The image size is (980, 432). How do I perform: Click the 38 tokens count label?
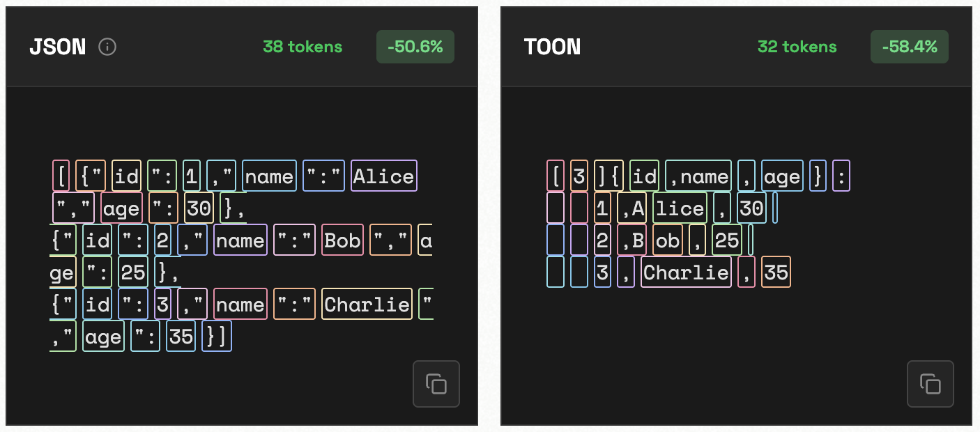point(303,47)
